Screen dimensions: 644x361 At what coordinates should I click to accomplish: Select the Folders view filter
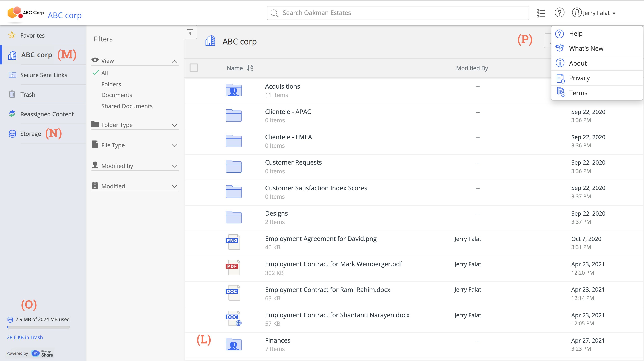[111, 84]
